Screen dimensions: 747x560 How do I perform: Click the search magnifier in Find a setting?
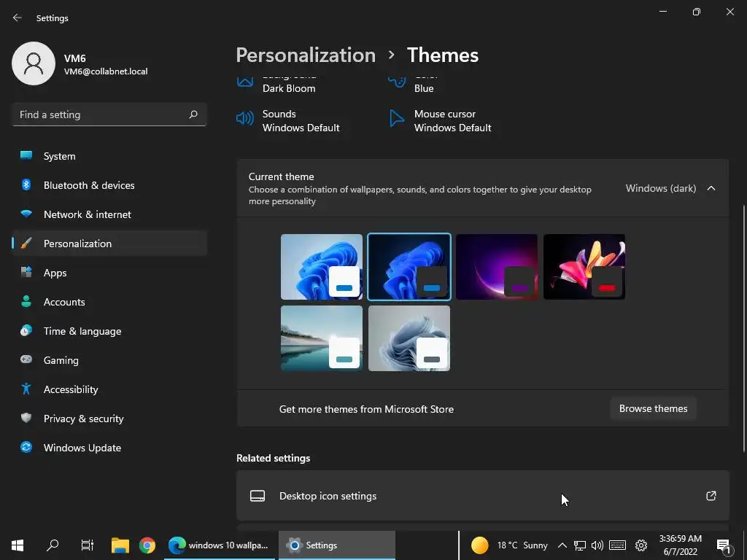point(193,114)
